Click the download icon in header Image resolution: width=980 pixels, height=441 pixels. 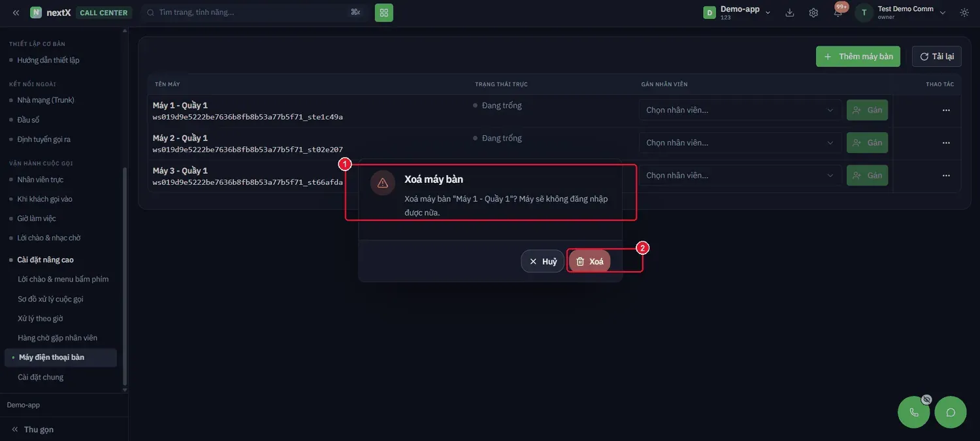pos(790,12)
